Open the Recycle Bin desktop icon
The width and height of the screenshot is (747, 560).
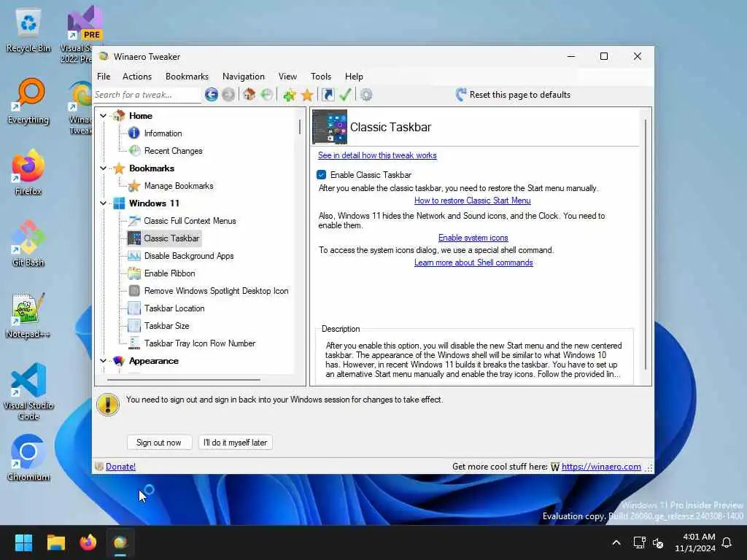coord(28,31)
